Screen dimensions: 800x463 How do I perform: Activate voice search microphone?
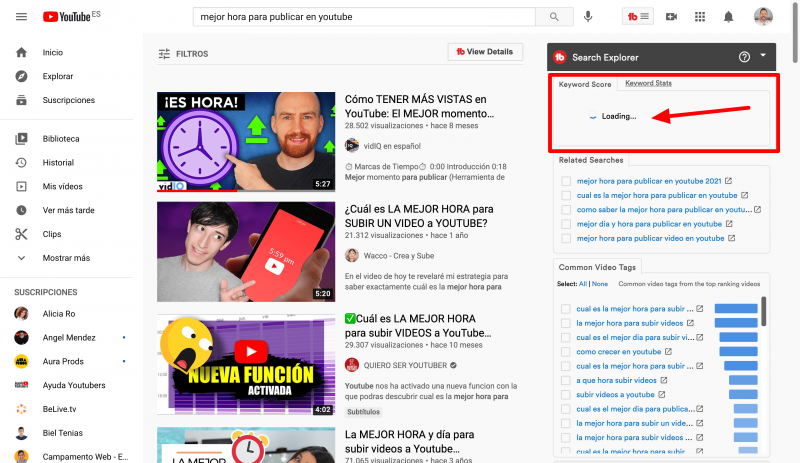click(x=588, y=17)
